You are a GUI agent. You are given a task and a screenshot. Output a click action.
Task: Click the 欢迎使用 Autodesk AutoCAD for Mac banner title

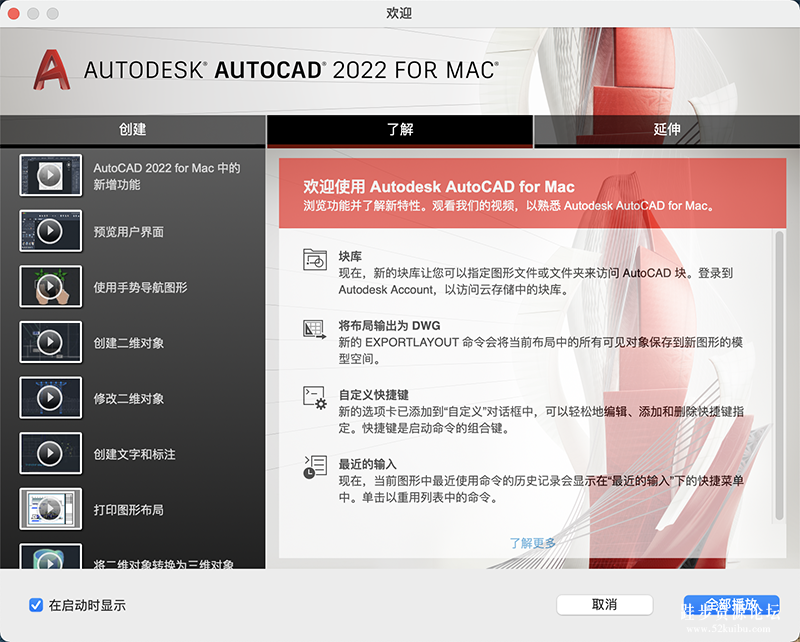coord(439,187)
